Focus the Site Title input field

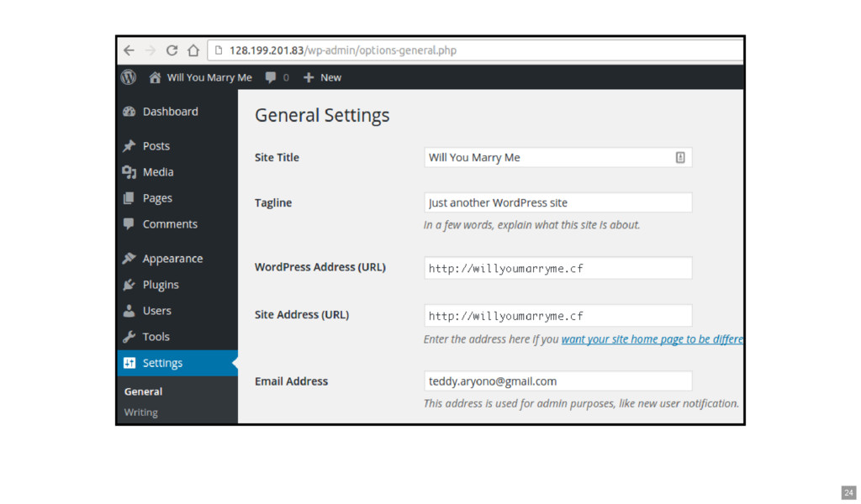tap(558, 158)
